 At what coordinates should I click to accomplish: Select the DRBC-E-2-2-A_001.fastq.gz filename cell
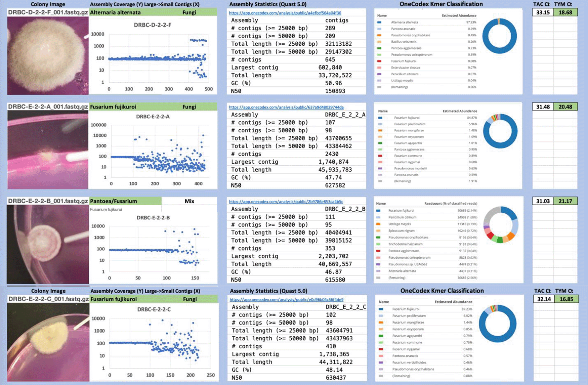[48, 106]
